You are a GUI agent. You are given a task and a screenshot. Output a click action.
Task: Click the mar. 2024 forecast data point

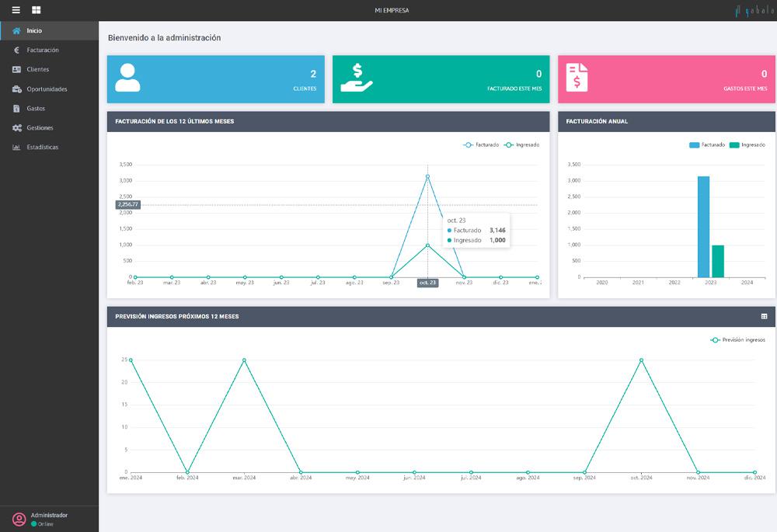pos(244,360)
